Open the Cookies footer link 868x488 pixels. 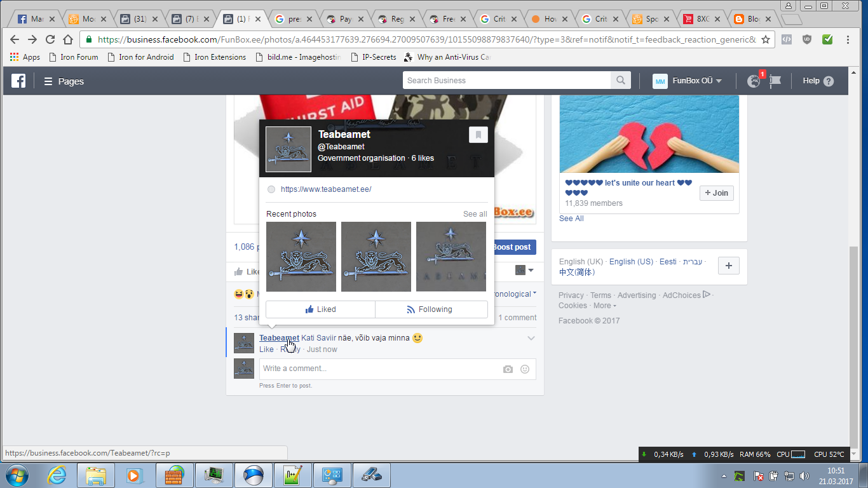tap(573, 306)
